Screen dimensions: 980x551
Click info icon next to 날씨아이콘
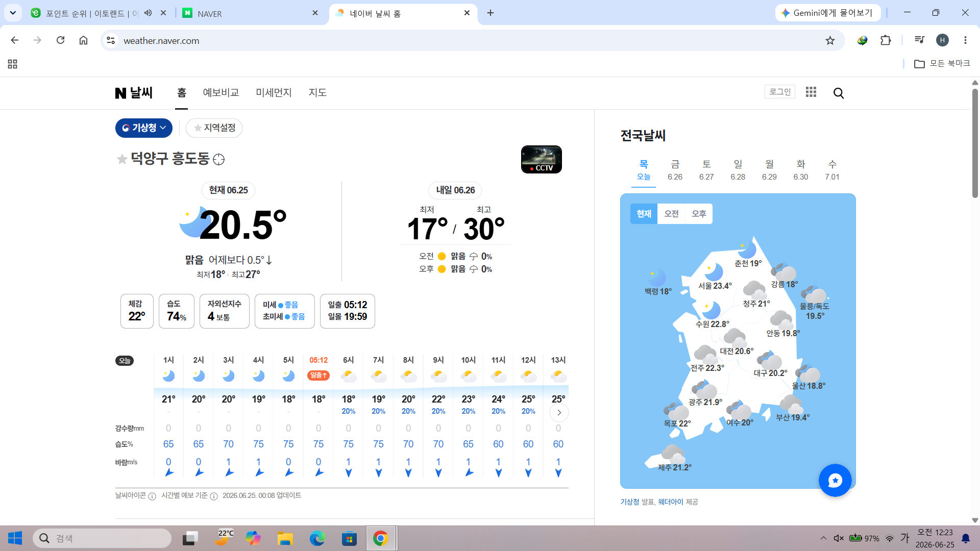pyautogui.click(x=152, y=496)
